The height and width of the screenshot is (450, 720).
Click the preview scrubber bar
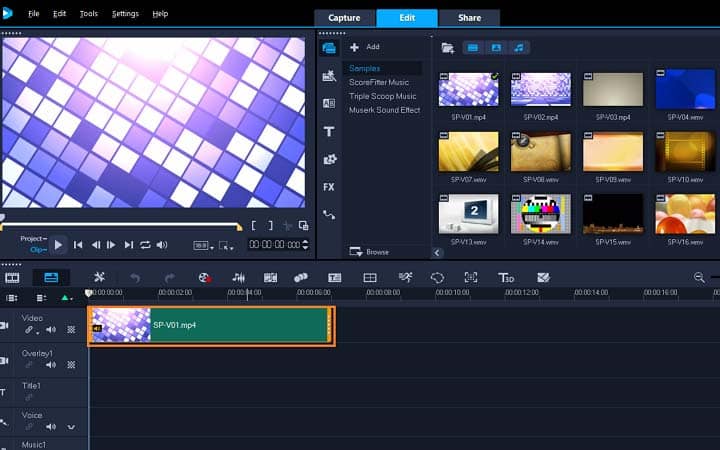point(121,225)
